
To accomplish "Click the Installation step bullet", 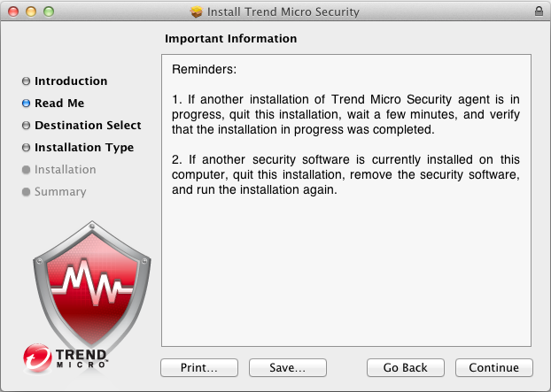I will pos(27,170).
